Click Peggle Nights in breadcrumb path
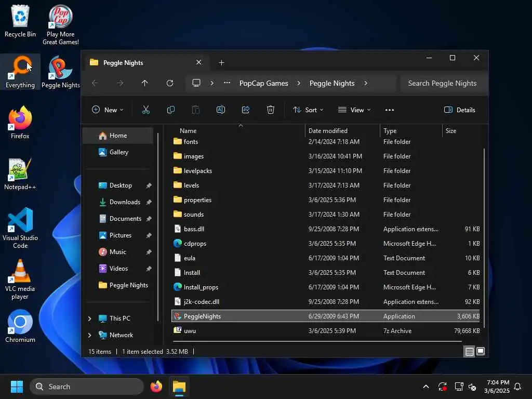Viewport: 532px width, 399px height. [x=332, y=83]
